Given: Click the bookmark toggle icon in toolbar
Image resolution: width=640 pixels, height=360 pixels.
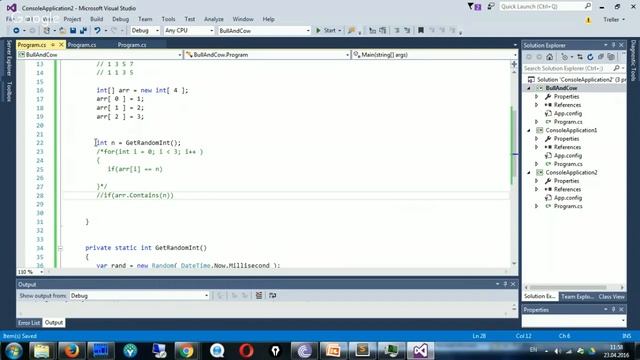Looking at the screenshot, I should point(421,30).
